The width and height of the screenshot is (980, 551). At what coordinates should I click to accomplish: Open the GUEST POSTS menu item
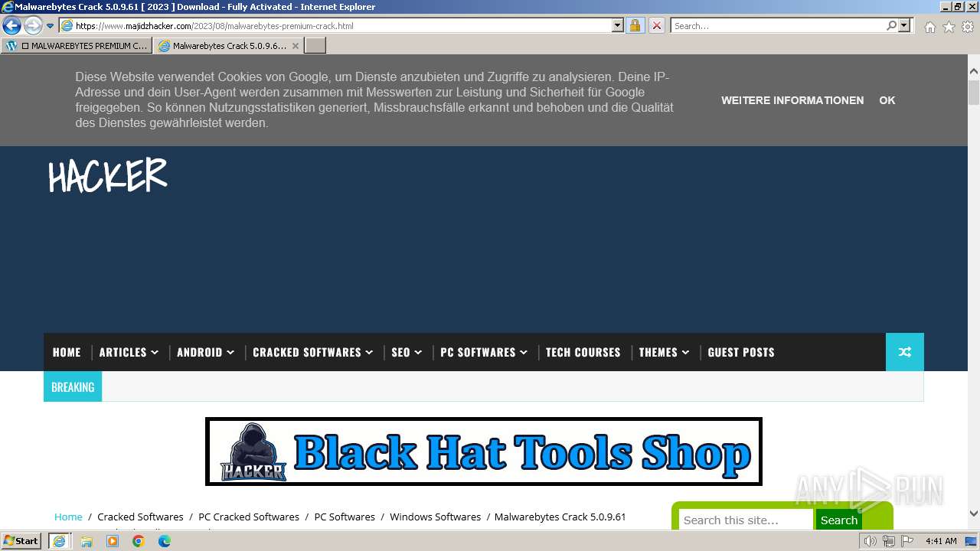741,352
